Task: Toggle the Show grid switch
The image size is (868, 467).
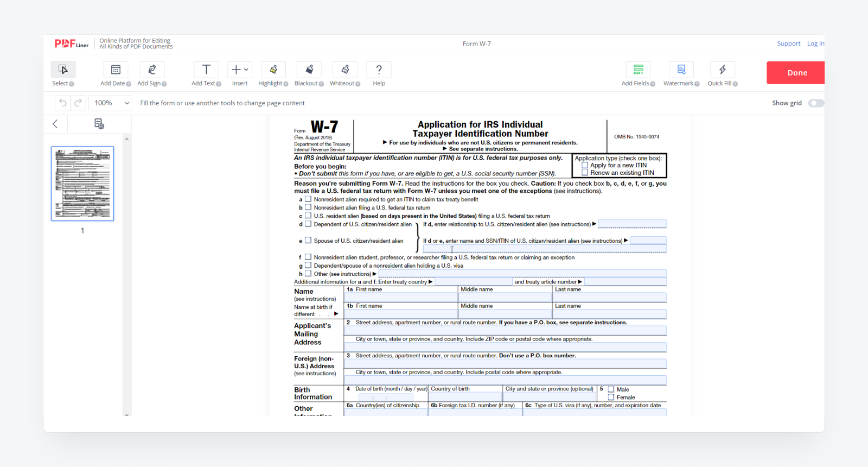Action: coord(815,103)
